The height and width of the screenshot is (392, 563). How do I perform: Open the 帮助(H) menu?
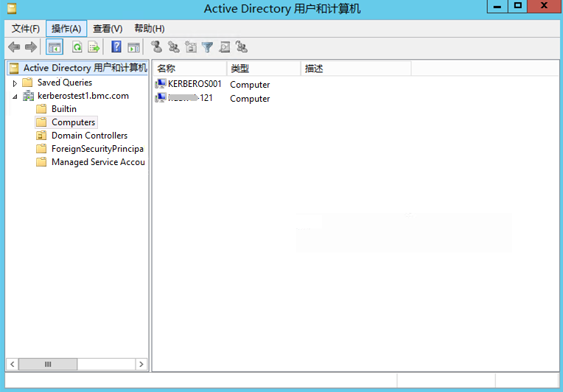pyautogui.click(x=150, y=28)
